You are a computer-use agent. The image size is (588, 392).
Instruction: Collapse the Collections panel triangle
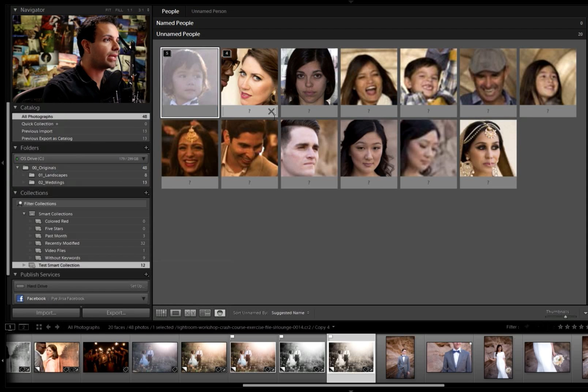point(15,193)
